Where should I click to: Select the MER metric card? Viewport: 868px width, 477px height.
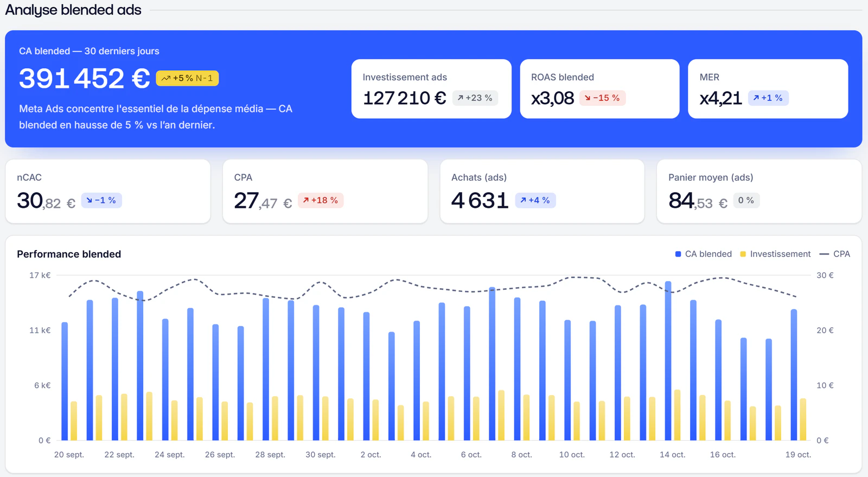pos(768,88)
